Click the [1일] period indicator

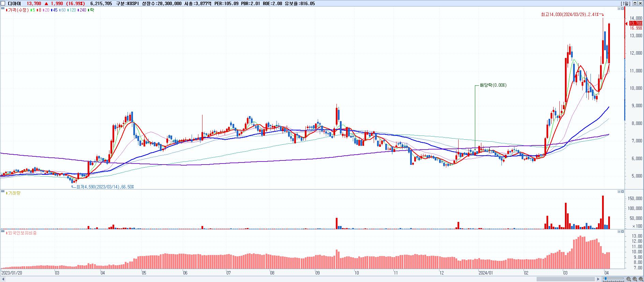point(626,3)
